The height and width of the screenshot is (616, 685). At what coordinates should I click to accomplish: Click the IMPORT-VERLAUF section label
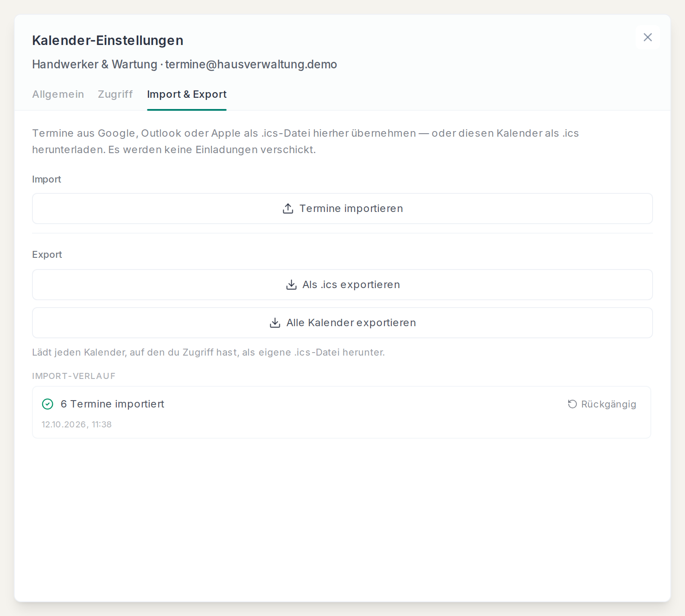click(74, 376)
